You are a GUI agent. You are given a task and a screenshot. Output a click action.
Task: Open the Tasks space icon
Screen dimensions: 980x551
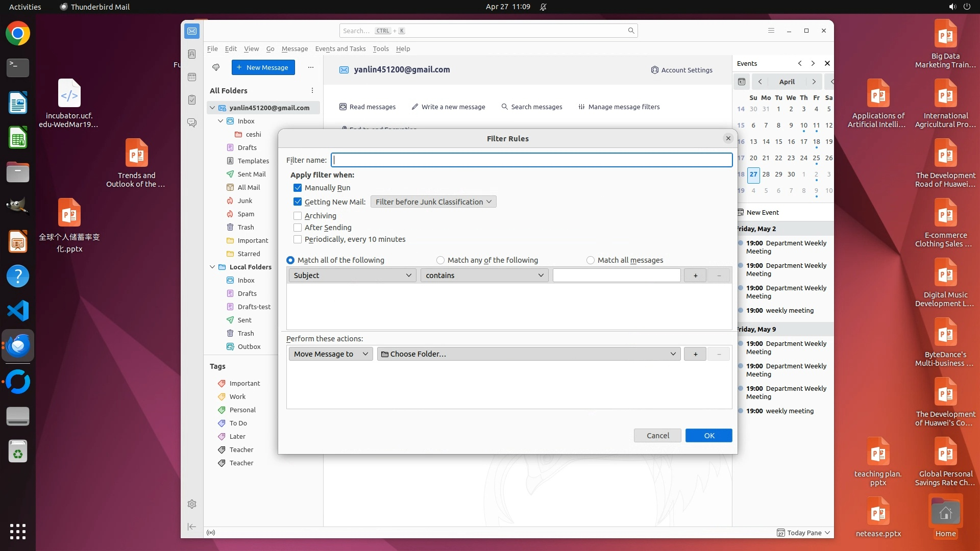192,100
